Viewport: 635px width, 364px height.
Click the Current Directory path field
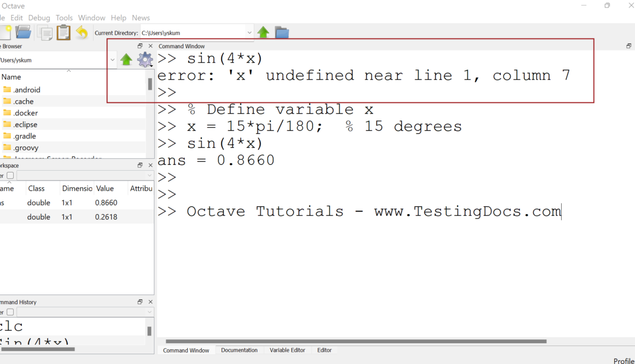(193, 33)
